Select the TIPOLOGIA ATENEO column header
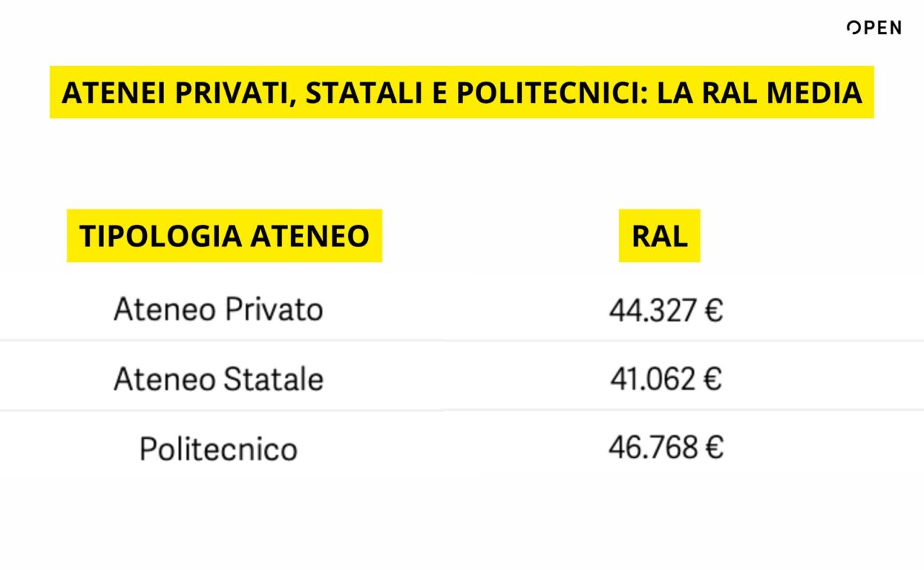924x570 pixels. pyautogui.click(x=224, y=235)
